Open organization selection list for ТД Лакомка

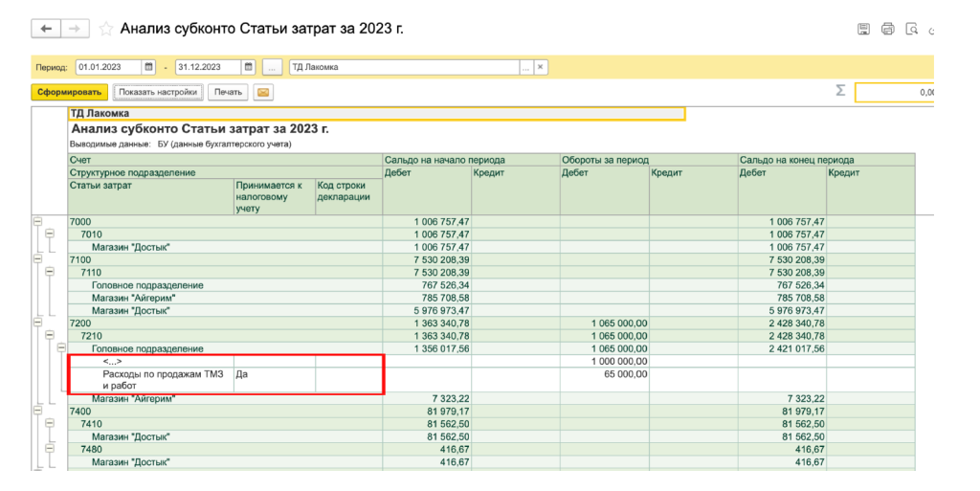pos(525,67)
